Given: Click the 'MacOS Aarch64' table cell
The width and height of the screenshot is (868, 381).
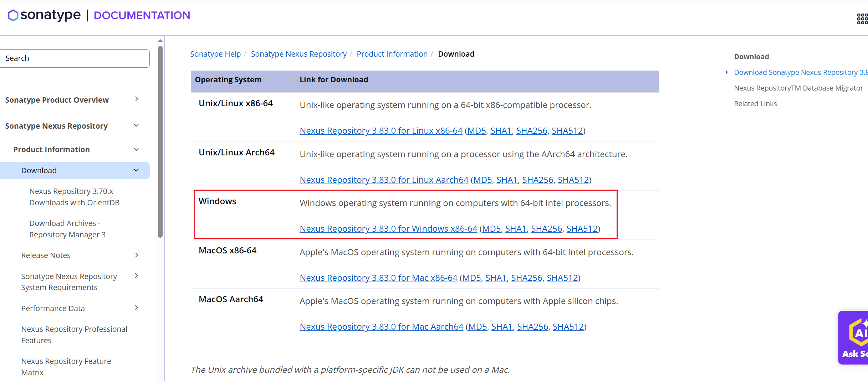Looking at the screenshot, I should tap(231, 299).
